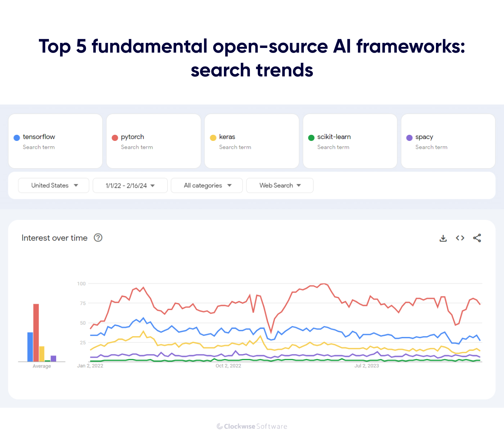Screen dimensions: 504x444
Task: Click the Clockwise Software logo icon
Action: [219, 426]
